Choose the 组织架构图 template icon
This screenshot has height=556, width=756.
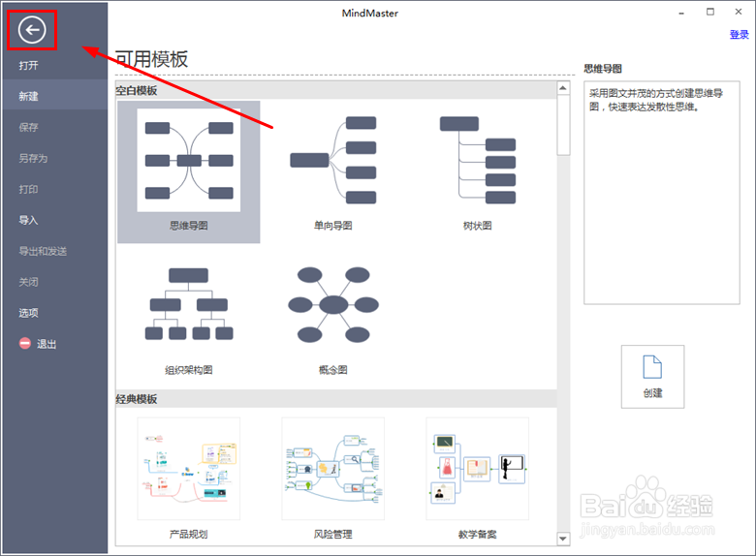[189, 304]
